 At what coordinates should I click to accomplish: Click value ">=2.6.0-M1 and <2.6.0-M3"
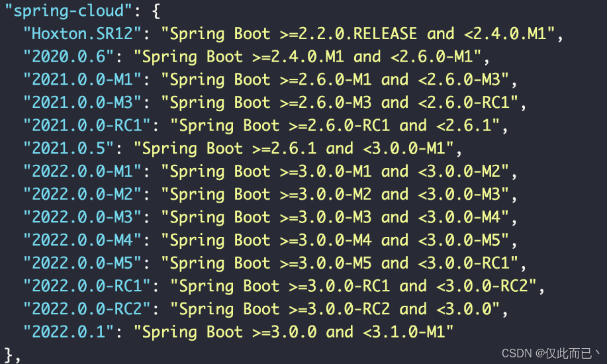(391, 79)
